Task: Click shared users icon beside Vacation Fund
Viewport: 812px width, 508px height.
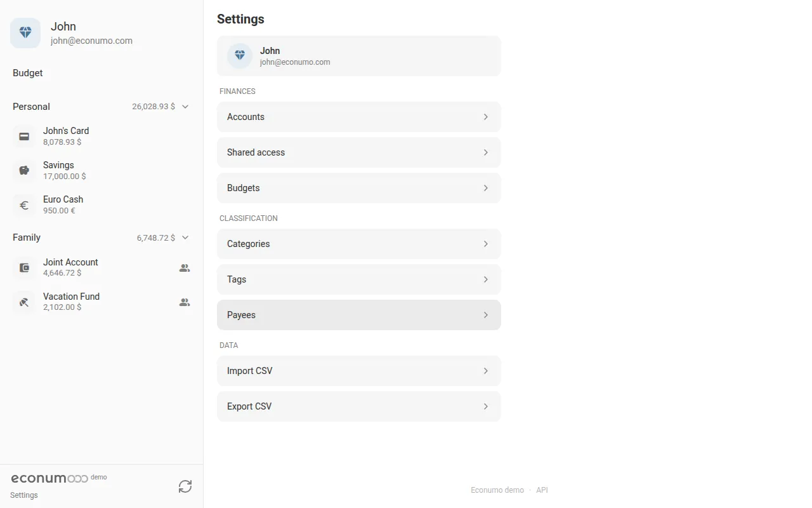Action: (185, 302)
